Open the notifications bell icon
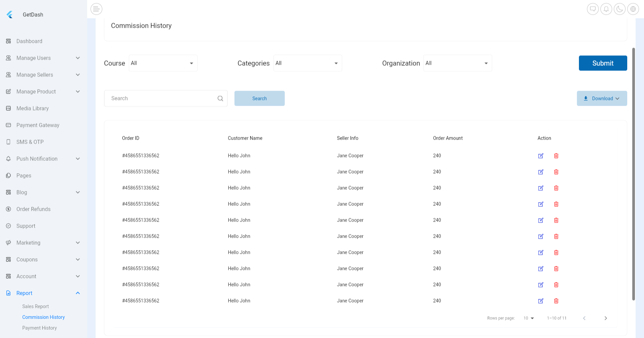 (606, 9)
